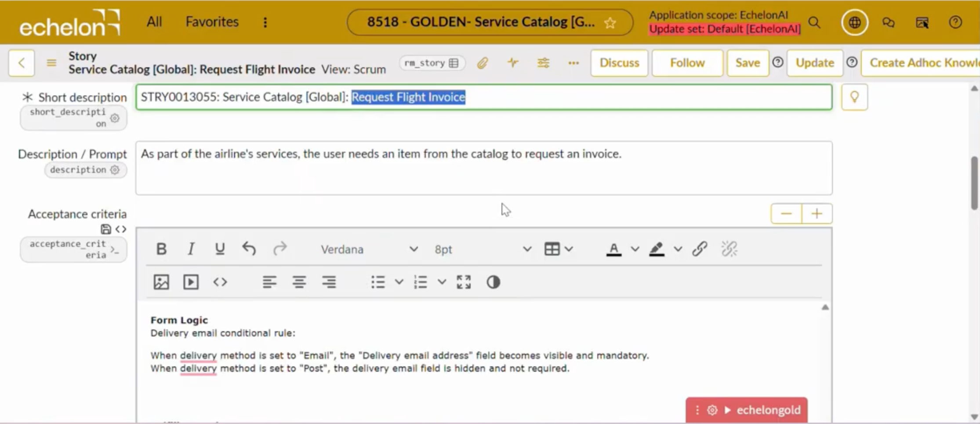This screenshot has width=980, height=424.
Task: Toggle bold formatting
Action: pyautogui.click(x=161, y=249)
